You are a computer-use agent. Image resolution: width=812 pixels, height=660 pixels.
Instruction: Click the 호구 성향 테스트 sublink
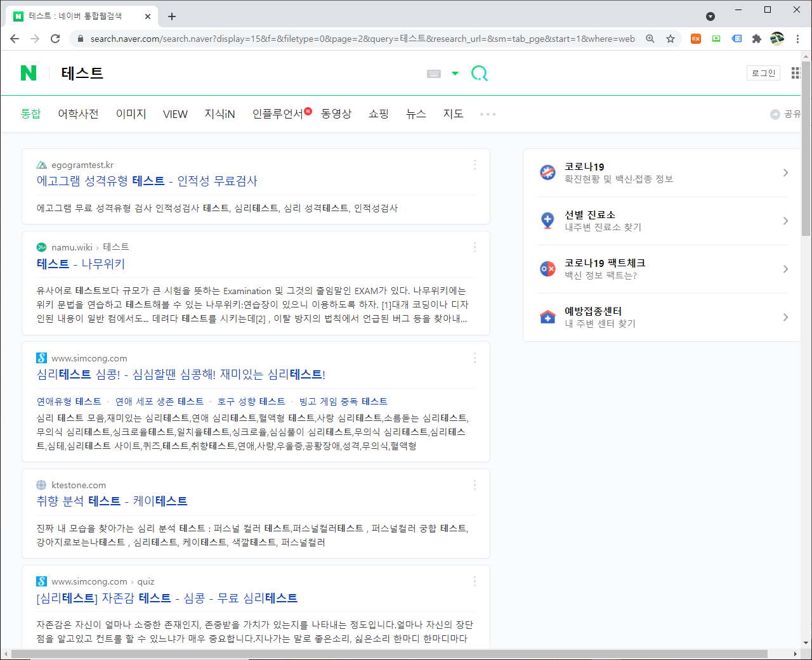point(251,401)
